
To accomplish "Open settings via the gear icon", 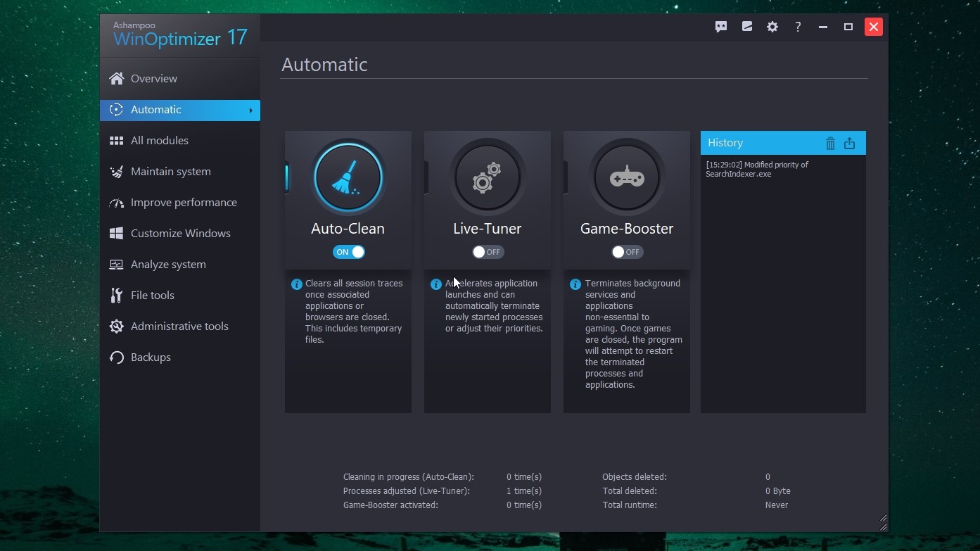I will tap(772, 27).
